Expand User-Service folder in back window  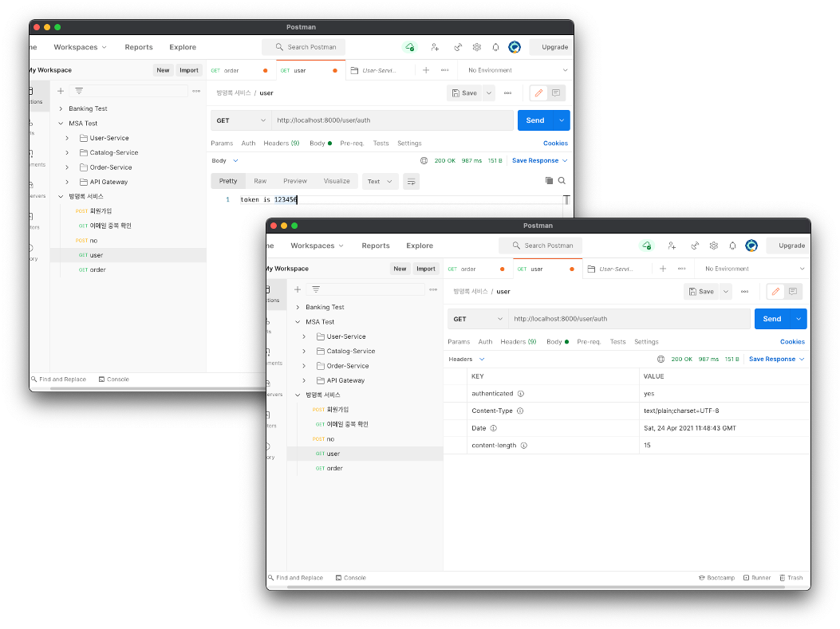pos(67,138)
